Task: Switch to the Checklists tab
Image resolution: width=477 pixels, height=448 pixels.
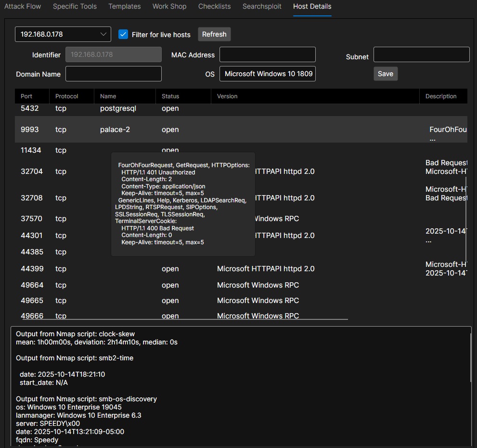Action: [x=214, y=6]
